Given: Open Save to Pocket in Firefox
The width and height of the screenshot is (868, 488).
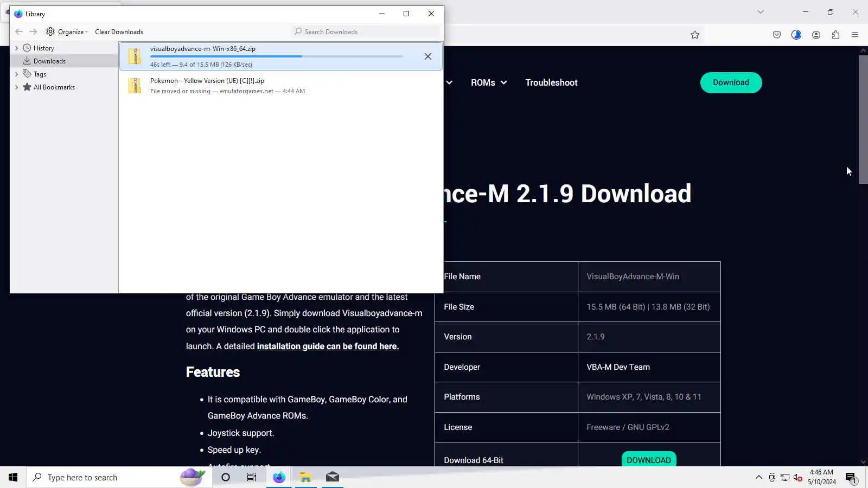Looking at the screenshot, I should point(777,35).
